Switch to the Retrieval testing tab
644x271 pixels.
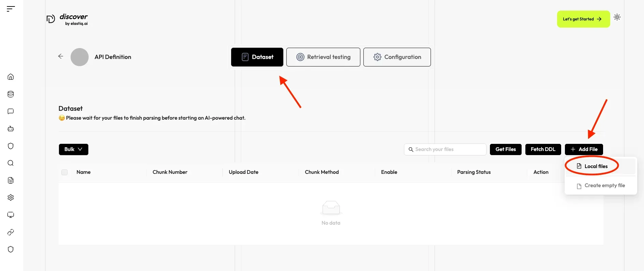tap(323, 57)
